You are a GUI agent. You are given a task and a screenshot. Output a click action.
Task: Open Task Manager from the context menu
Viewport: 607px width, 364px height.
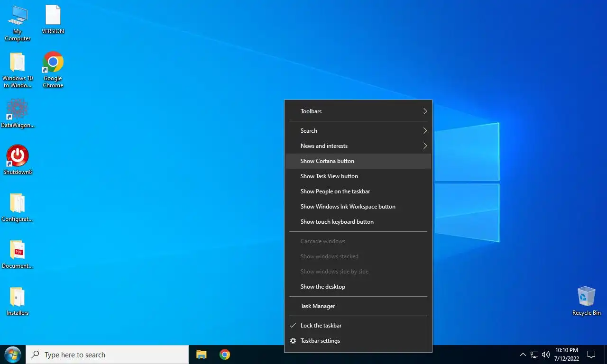pyautogui.click(x=359, y=306)
